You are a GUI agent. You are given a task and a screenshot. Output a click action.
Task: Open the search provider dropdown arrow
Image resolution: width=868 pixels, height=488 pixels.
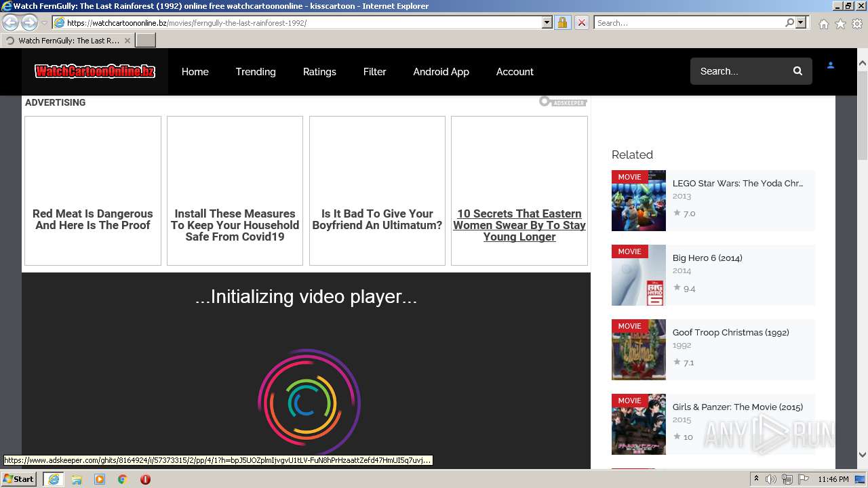tap(801, 22)
